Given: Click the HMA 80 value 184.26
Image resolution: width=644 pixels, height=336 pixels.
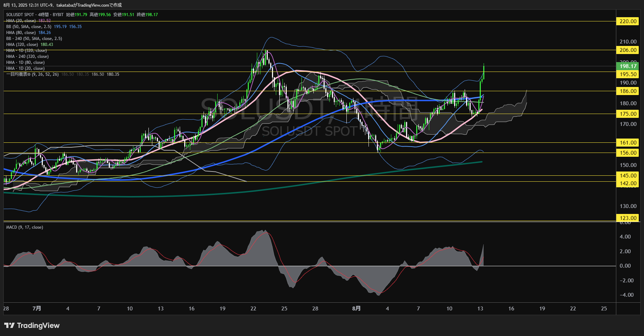Looking at the screenshot, I should click(x=45, y=33).
